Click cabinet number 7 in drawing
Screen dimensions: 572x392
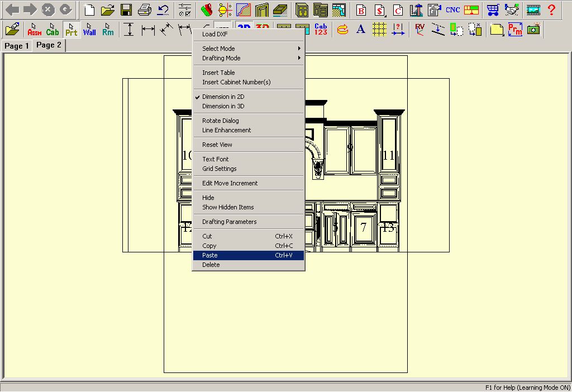(363, 227)
